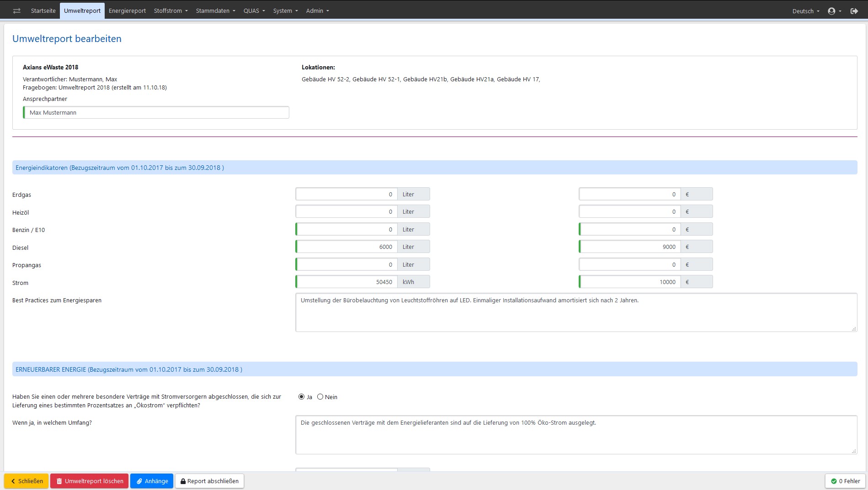
Task: Click the logout icon in top bar
Action: pyautogui.click(x=854, y=11)
